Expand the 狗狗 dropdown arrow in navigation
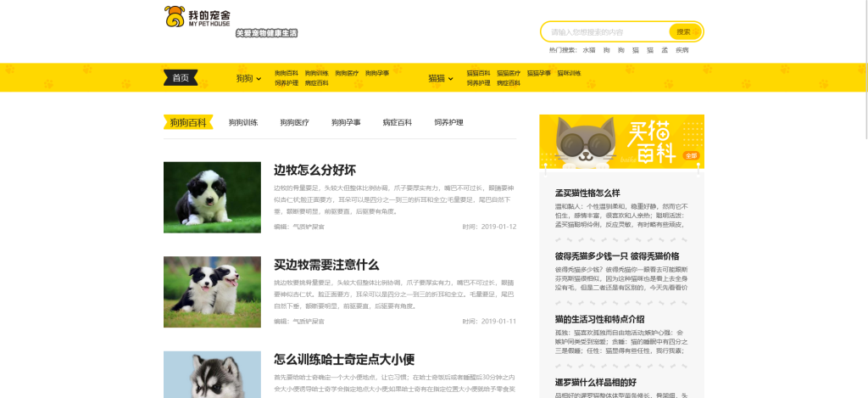868x398 pixels. [260, 78]
